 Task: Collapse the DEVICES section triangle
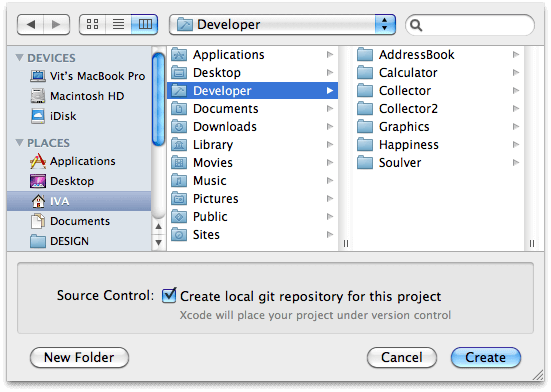pyautogui.click(x=20, y=57)
